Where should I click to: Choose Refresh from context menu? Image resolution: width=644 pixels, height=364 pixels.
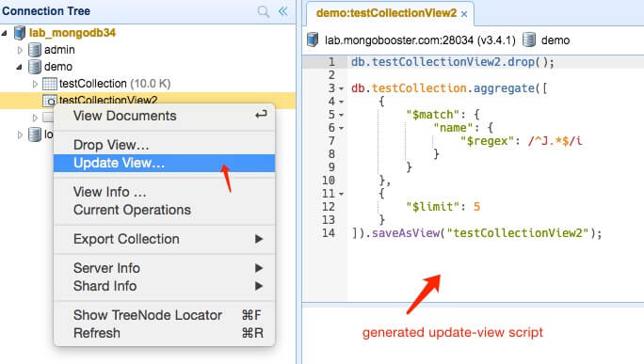pyautogui.click(x=164, y=333)
